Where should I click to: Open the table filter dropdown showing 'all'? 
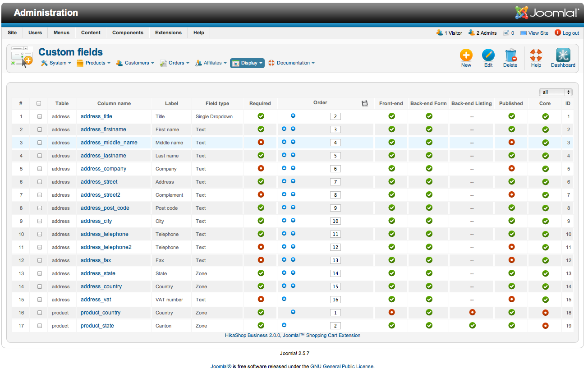pos(555,92)
